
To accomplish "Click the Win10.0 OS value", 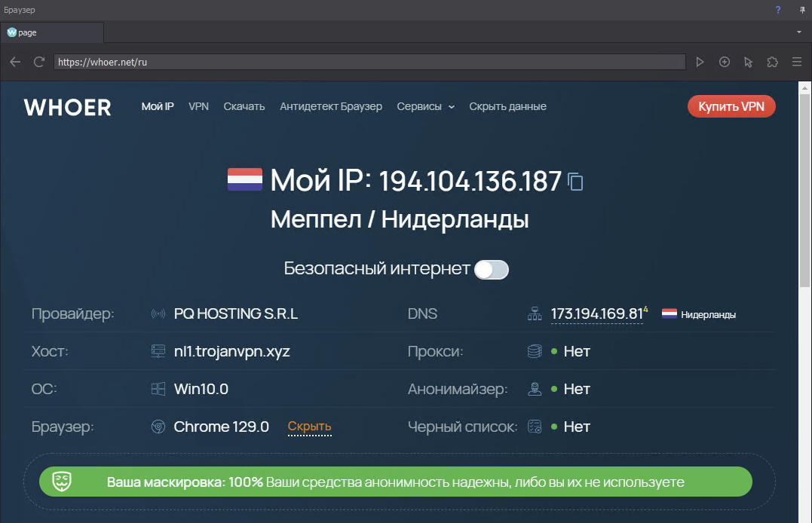I will 201,389.
